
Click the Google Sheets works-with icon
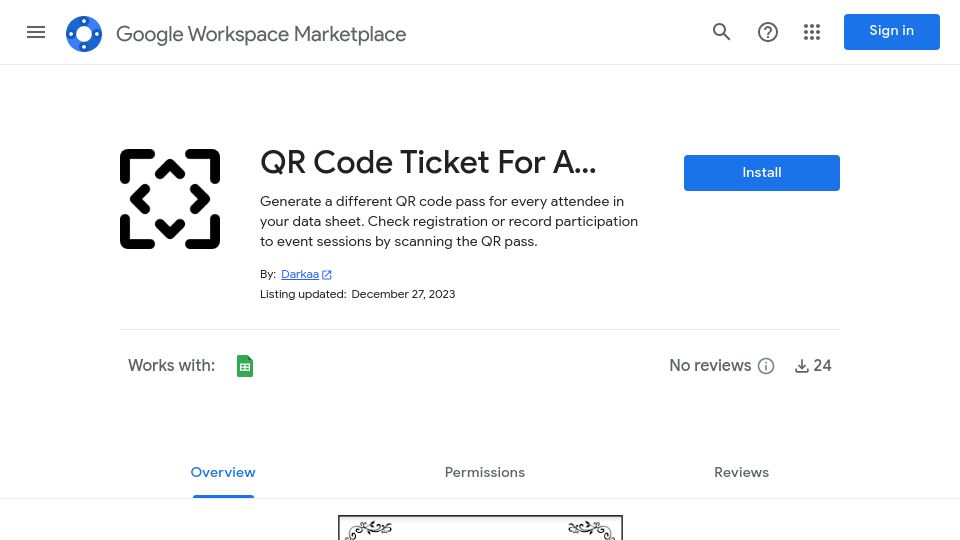[x=245, y=366]
